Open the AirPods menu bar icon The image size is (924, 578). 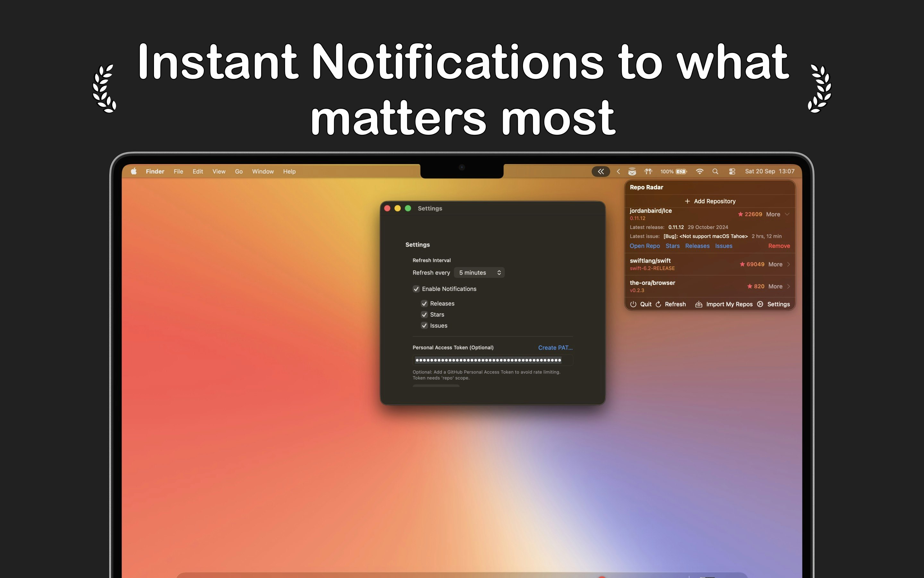click(648, 171)
